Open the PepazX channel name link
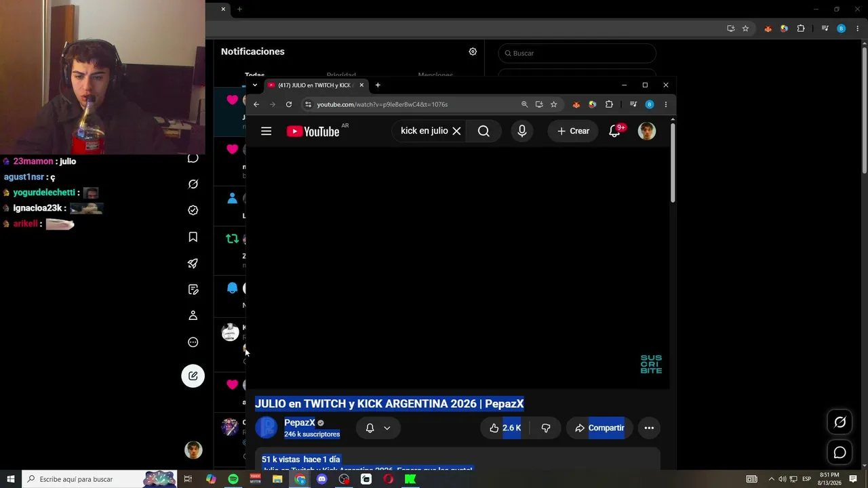 click(x=300, y=422)
